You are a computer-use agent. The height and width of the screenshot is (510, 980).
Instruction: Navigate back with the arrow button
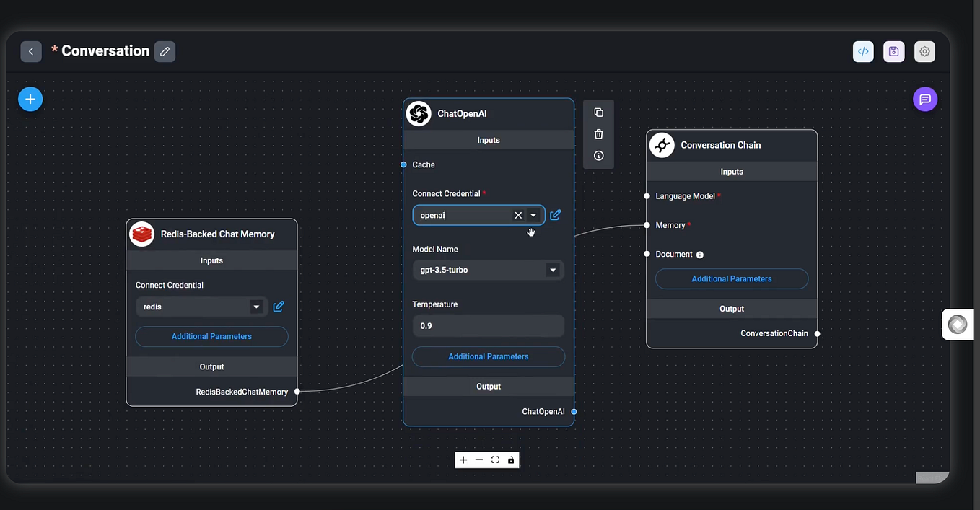pos(31,51)
